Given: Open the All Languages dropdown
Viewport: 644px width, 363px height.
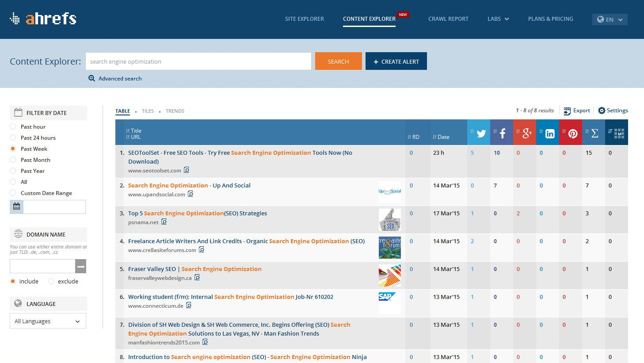Looking at the screenshot, I should coord(47,321).
